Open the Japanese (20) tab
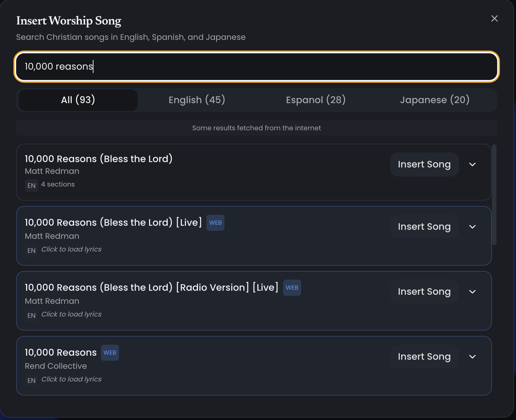 [x=435, y=100]
